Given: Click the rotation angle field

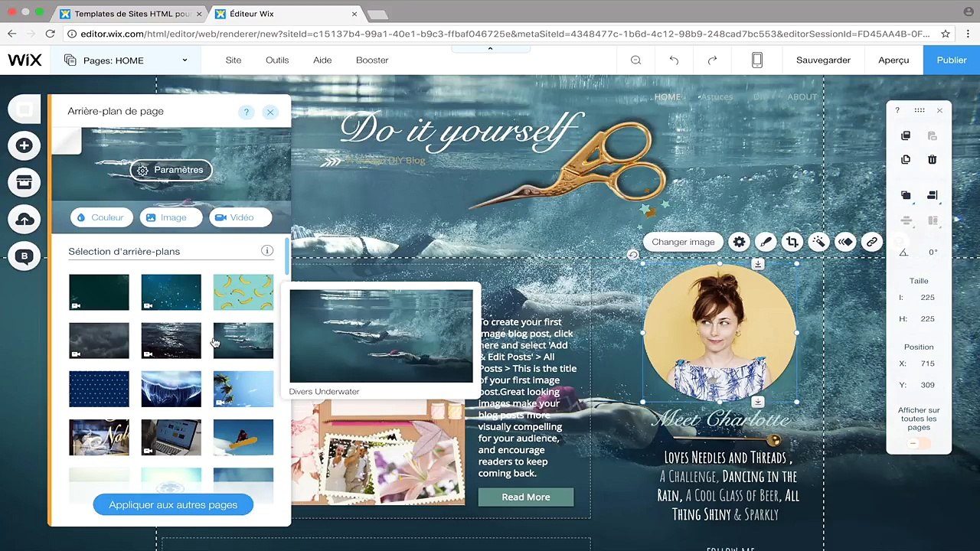Looking at the screenshot, I should coord(933,252).
